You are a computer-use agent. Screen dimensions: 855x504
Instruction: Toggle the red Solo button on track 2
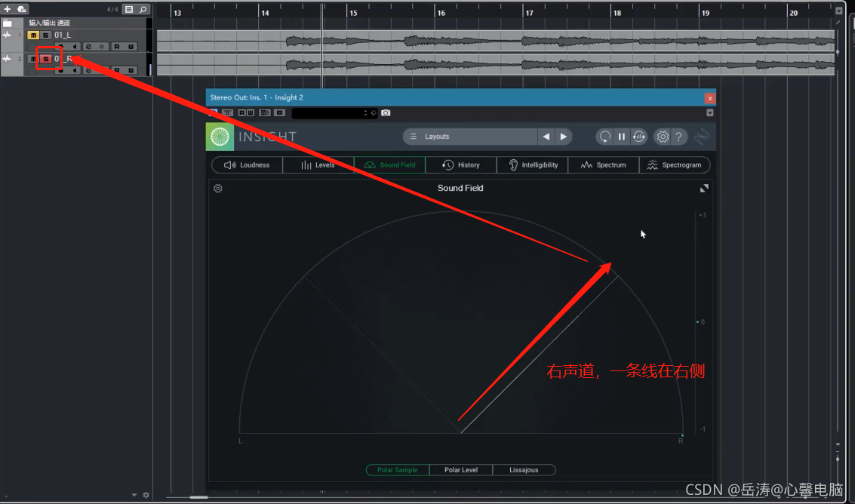(x=46, y=58)
